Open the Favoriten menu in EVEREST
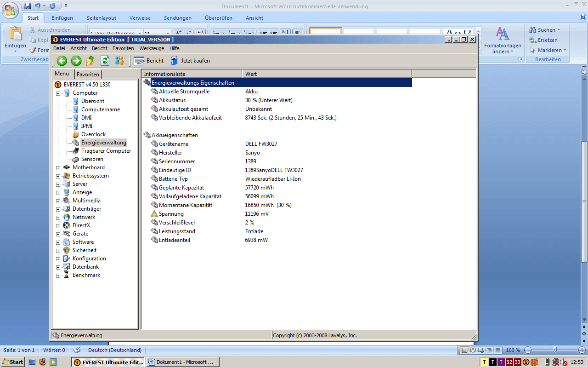The image size is (588, 368). click(123, 48)
